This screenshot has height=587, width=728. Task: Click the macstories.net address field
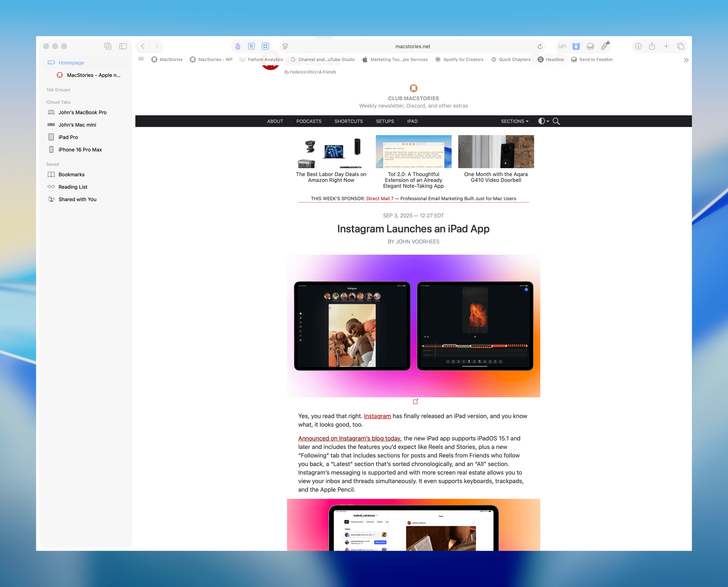tap(412, 47)
